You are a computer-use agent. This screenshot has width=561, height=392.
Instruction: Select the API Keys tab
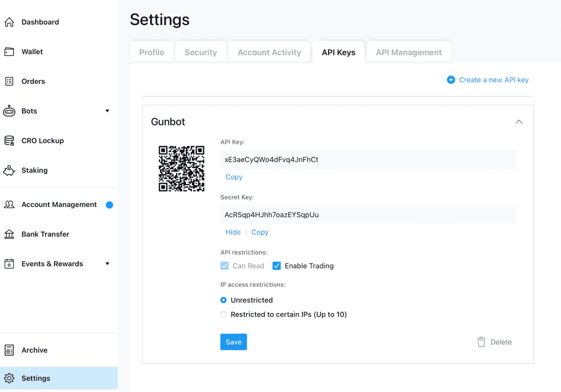click(x=338, y=52)
